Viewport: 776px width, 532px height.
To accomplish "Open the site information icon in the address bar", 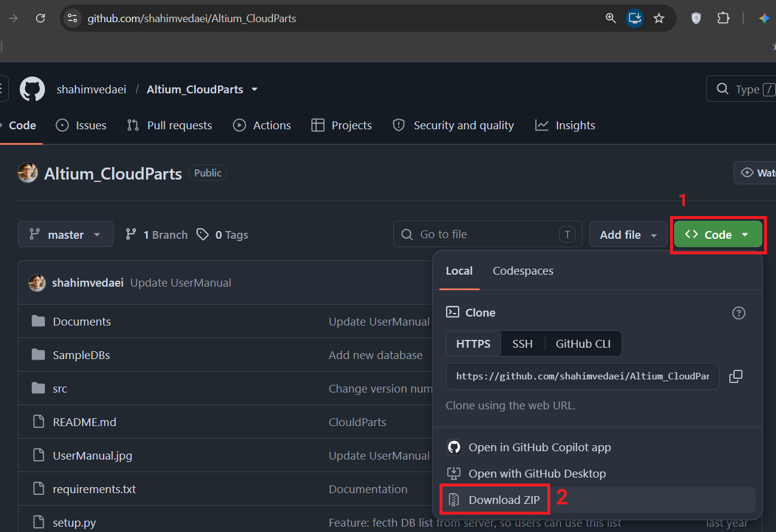I will [72, 19].
